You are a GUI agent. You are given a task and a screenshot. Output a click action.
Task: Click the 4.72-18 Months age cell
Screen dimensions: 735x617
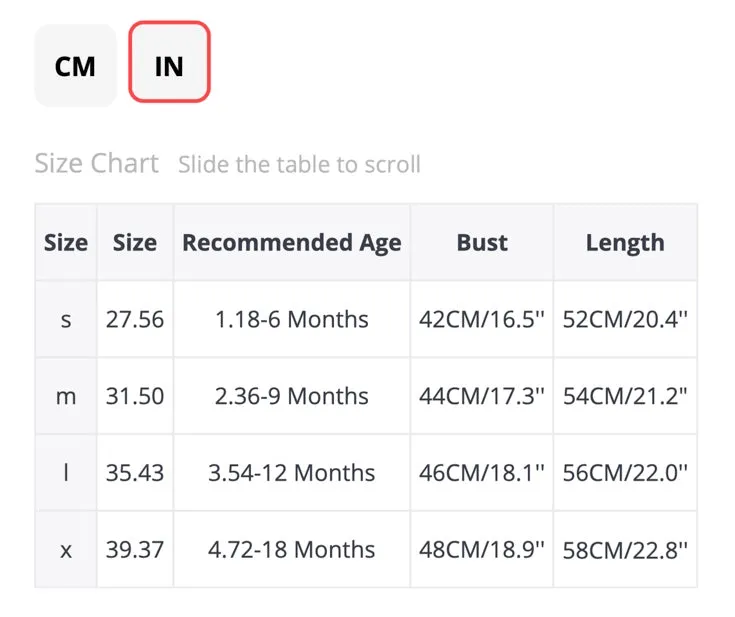(292, 549)
